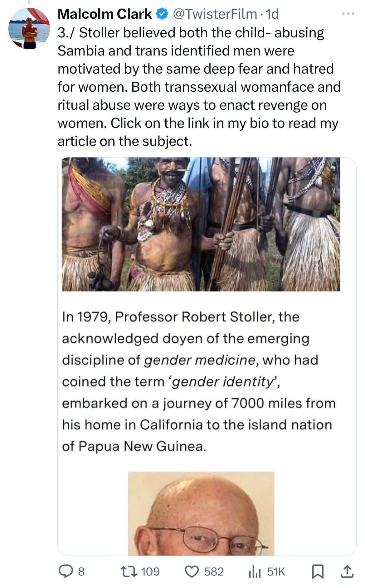Image resolution: width=365 pixels, height=588 pixels.
Task: Click the repost count 109
Action: [x=150, y=571]
